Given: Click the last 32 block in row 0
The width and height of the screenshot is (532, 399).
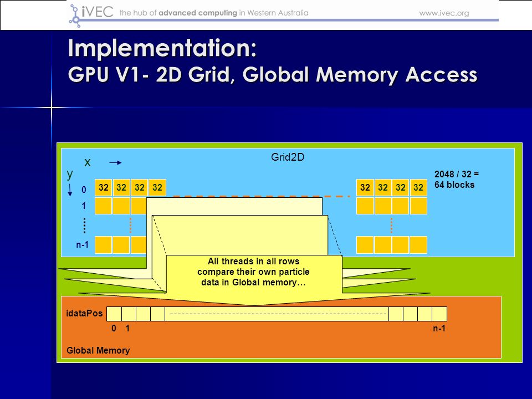Looking at the screenshot, I should (x=418, y=188).
